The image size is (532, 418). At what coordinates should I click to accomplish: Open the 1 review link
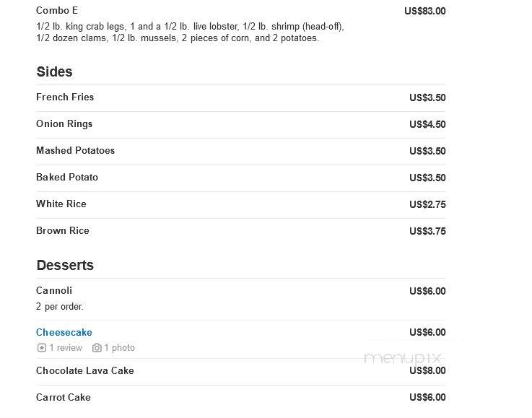(x=66, y=348)
